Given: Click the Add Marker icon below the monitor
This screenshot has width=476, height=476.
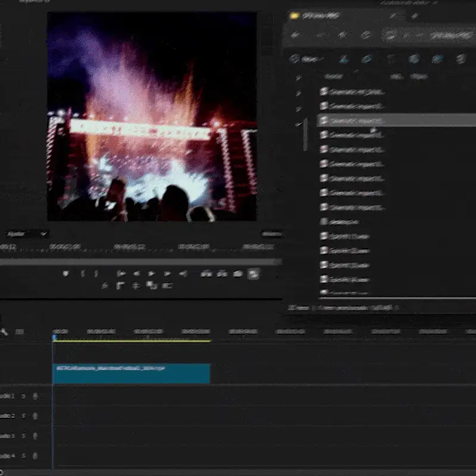Looking at the screenshot, I should pos(66,274).
